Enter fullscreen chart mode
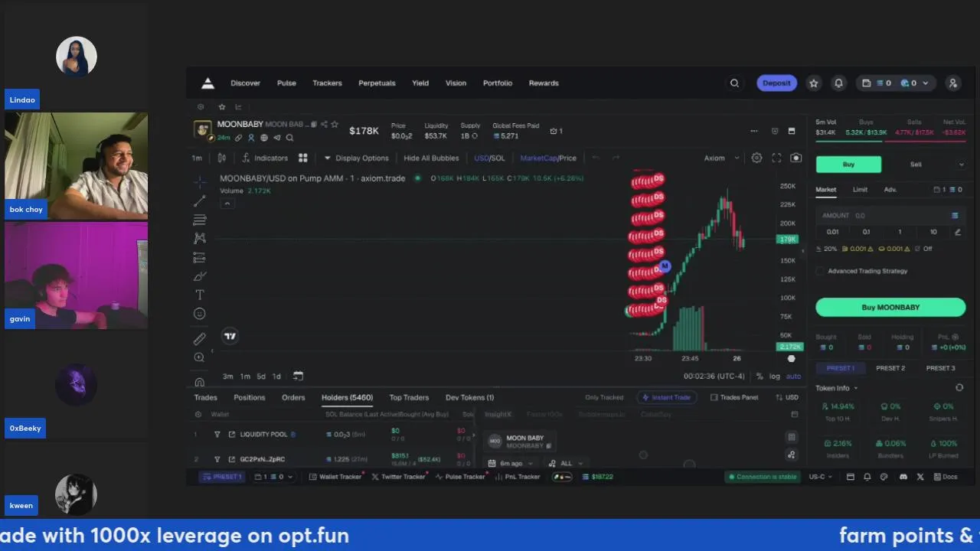 [x=776, y=158]
